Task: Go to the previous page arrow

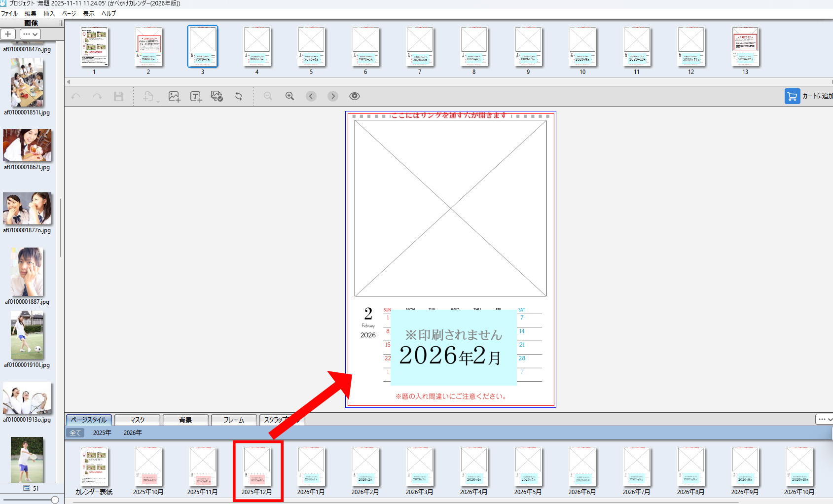Action: [x=311, y=96]
